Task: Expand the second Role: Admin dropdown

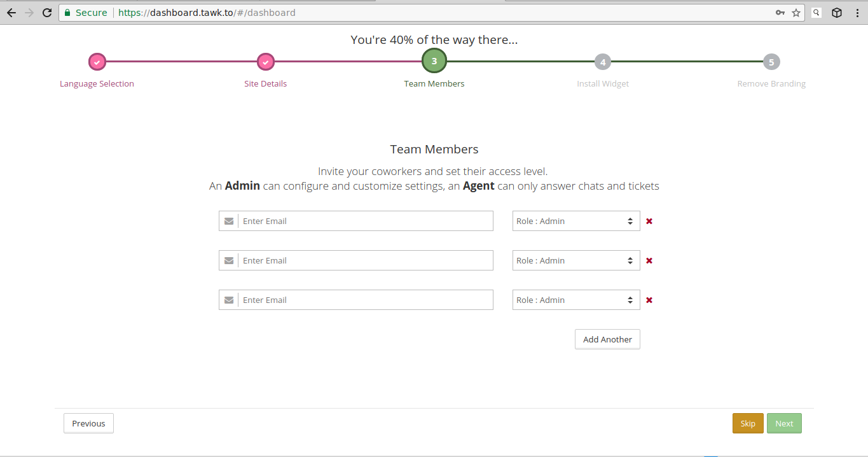Action: [x=575, y=261]
